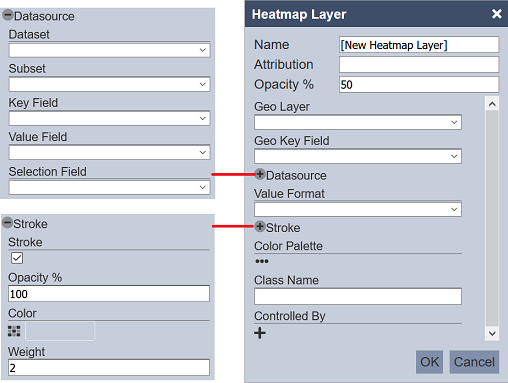Open the Selection Field dropdown
This screenshot has height=383, width=508.
click(109, 187)
